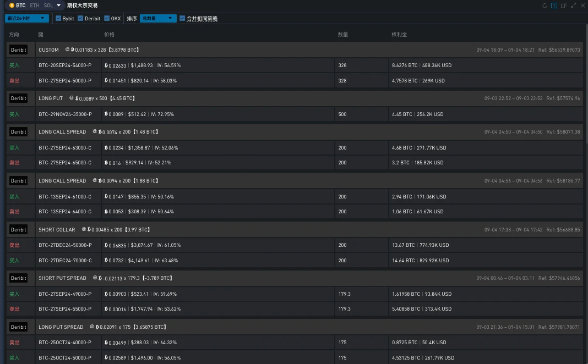Uncheck the Bybit exchange checkbox
The image size is (588, 364).
[x=58, y=19]
